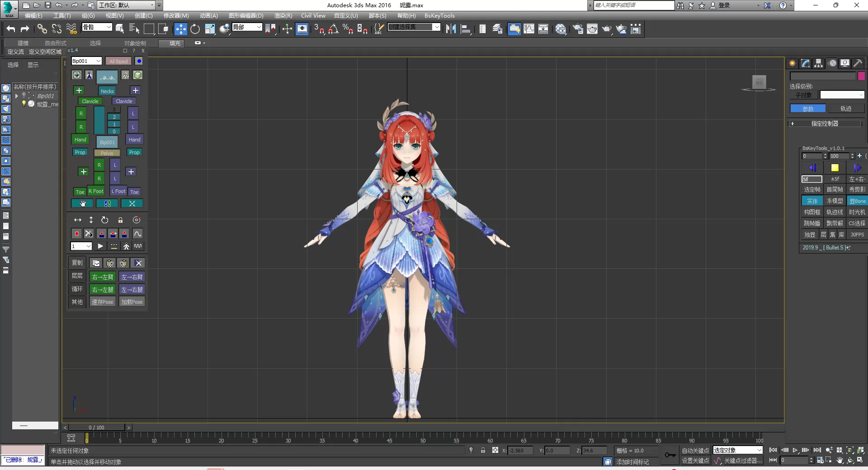Open Render Setup teapot icon
This screenshot has height=470, width=868.
click(578, 29)
